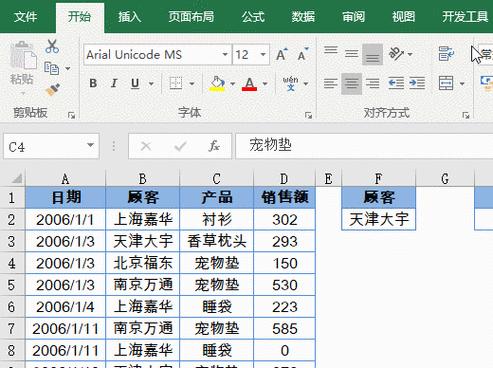Click date cell 2006/1/4
493x368 pixels.
click(x=65, y=307)
